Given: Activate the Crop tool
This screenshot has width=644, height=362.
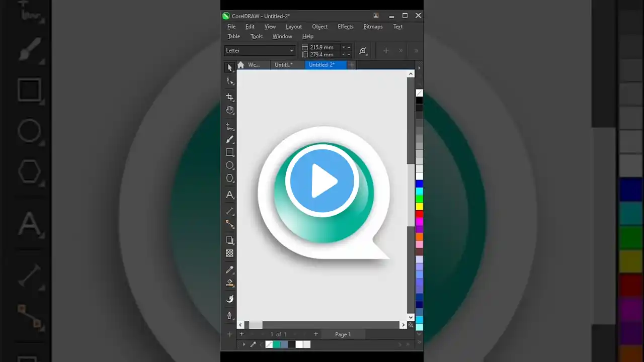Looking at the screenshot, I should [230, 97].
